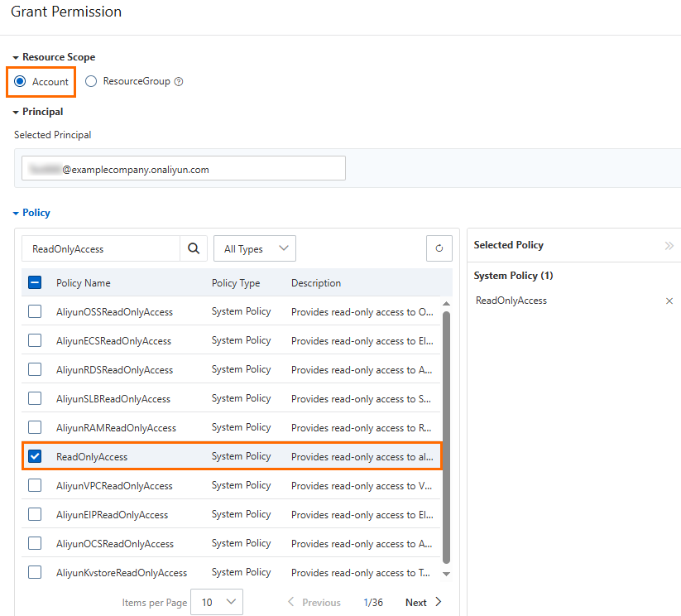Collapse the Principal section
Screen dimensions: 681x616
click(x=16, y=112)
